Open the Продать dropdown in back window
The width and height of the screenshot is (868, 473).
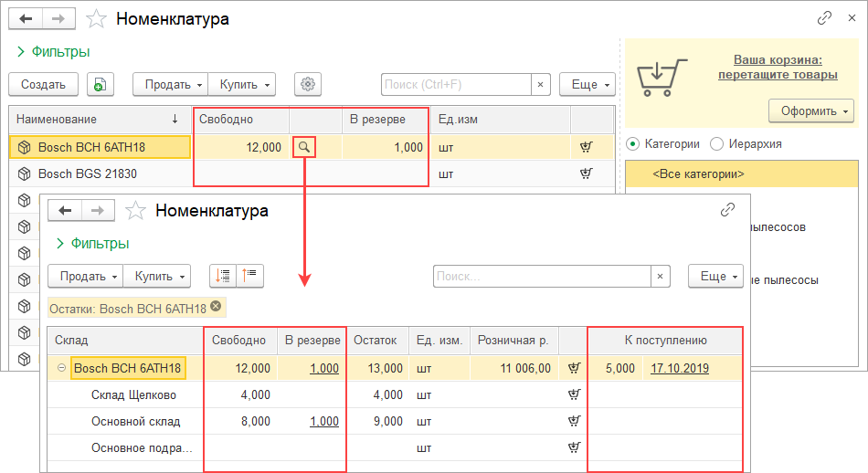click(x=171, y=85)
